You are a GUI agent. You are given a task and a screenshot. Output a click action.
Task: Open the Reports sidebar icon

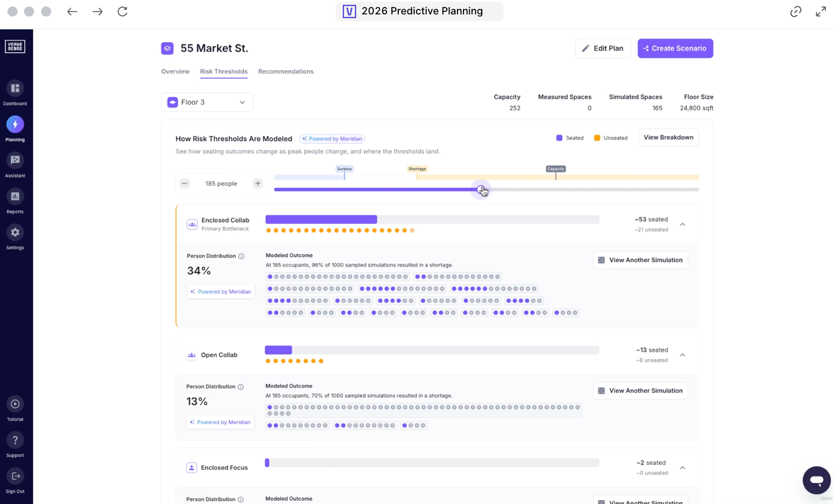click(x=15, y=196)
